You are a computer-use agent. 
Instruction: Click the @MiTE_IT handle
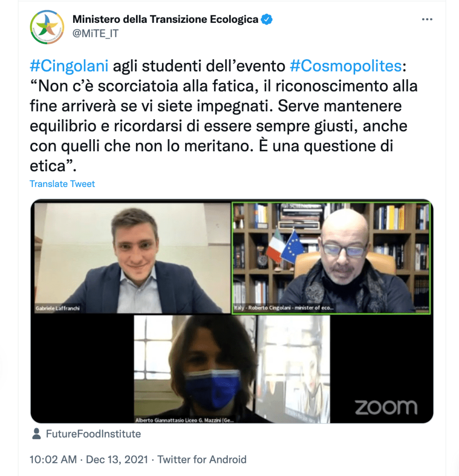95,33
